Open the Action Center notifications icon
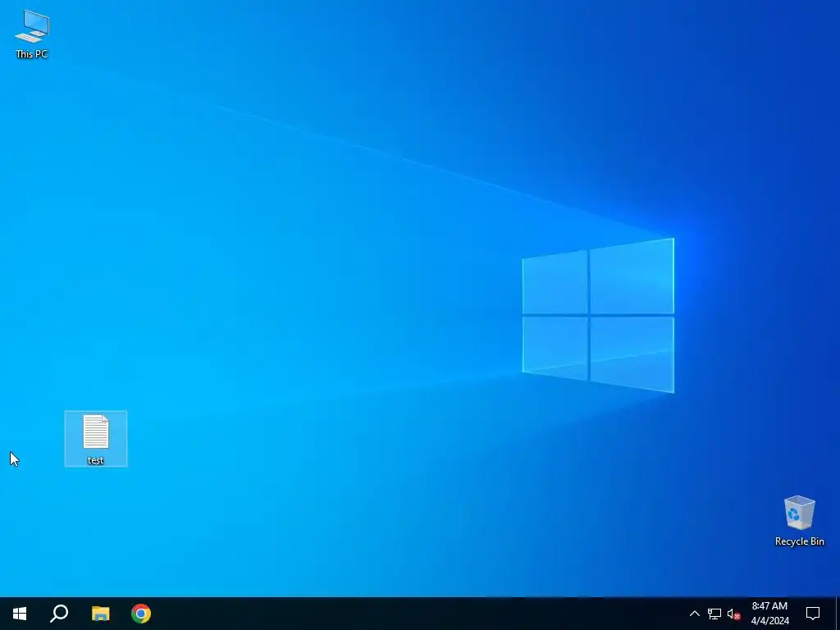The height and width of the screenshot is (630, 840). 813,614
